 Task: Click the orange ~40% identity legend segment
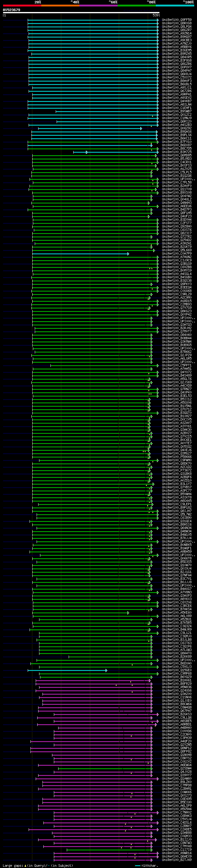point(60,6)
